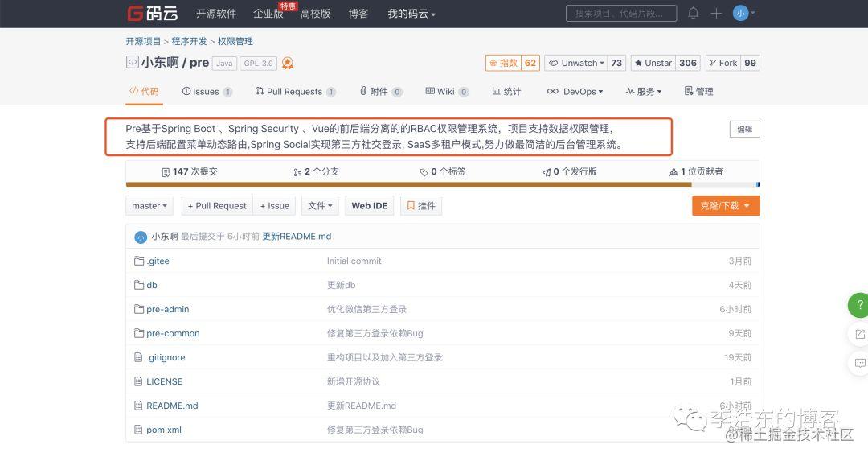Click the Fork button
This screenshot has height=457, width=868.
(x=723, y=63)
